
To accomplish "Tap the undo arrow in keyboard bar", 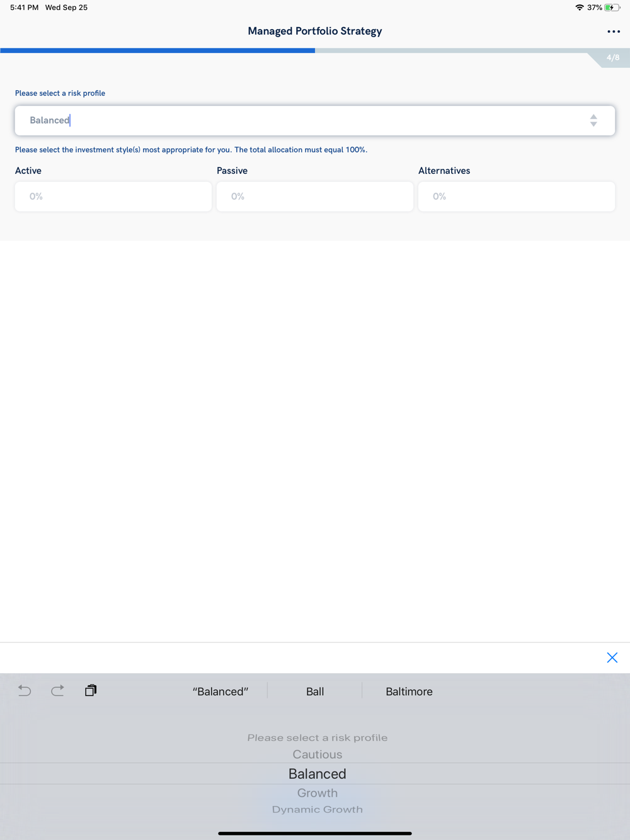I will (25, 691).
